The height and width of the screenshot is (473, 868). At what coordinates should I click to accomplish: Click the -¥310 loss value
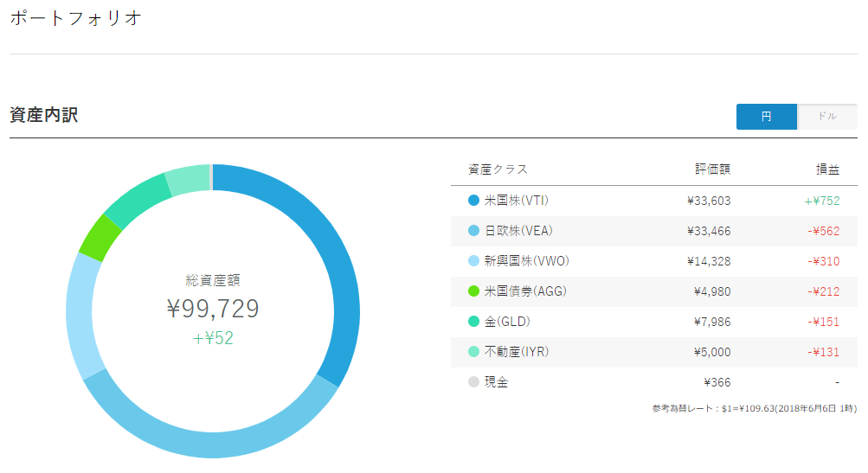[x=824, y=261]
